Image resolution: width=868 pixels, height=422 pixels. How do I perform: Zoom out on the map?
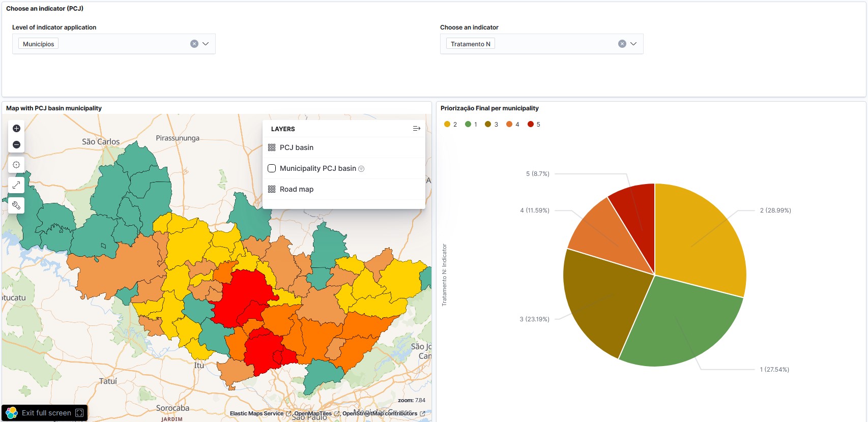(x=16, y=145)
